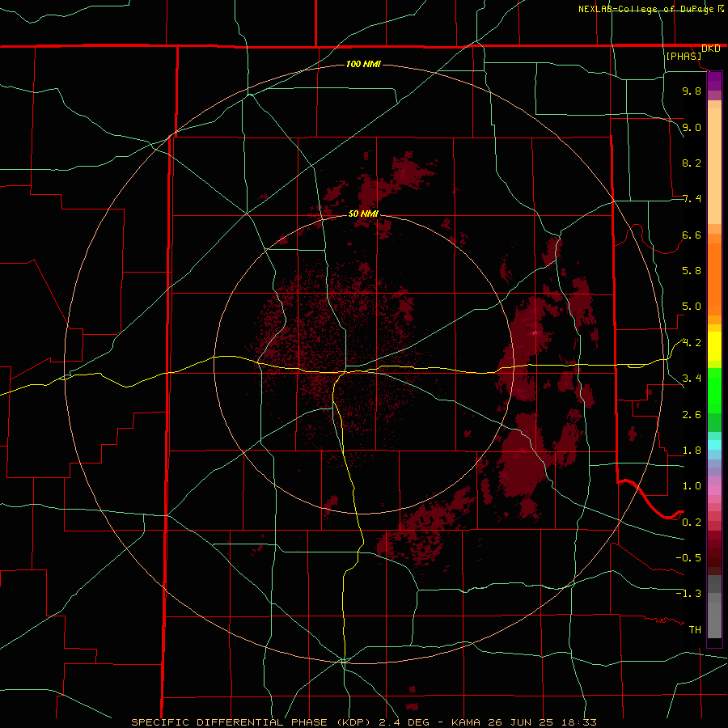
Task: Pick the pink band of the color bar
Action: (714, 490)
